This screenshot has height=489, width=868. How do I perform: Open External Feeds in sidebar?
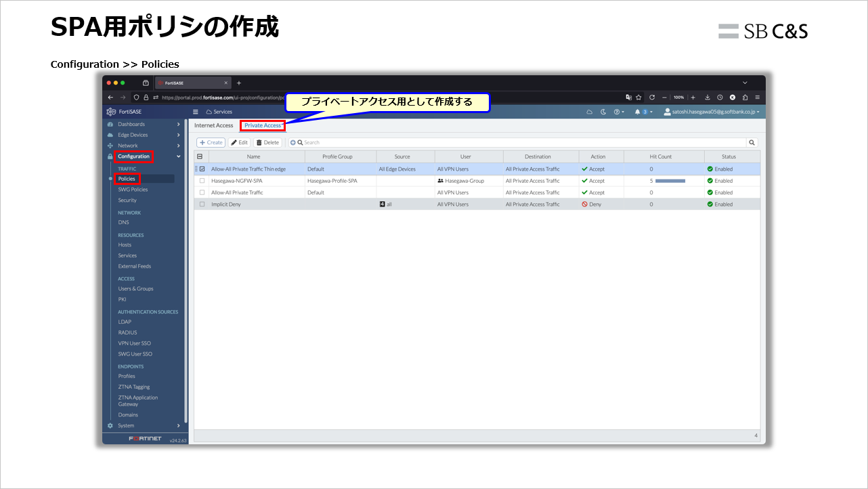click(x=135, y=266)
